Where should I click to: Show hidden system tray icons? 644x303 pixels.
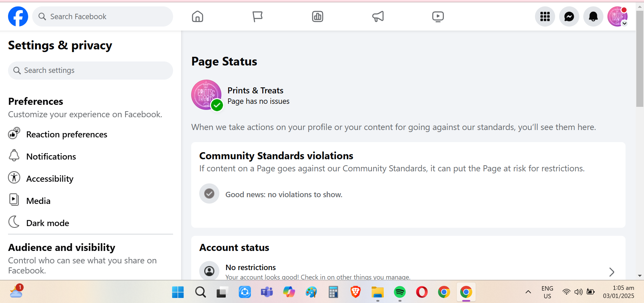(x=528, y=292)
